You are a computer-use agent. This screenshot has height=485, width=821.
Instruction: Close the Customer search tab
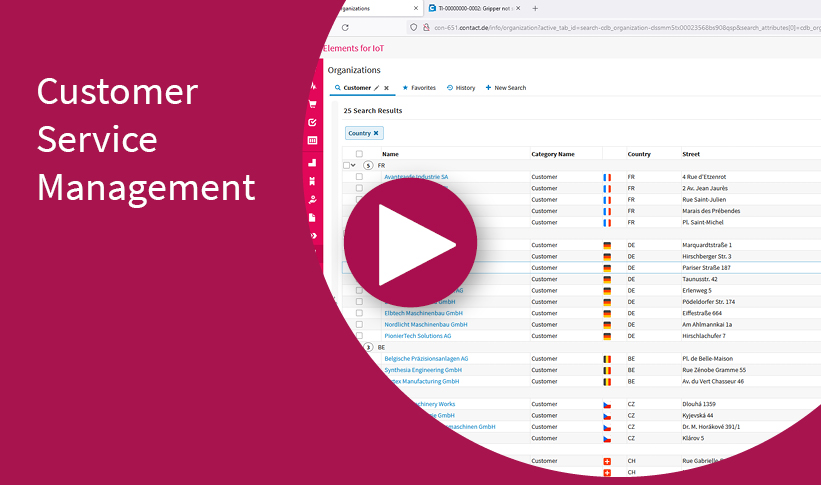coord(387,88)
